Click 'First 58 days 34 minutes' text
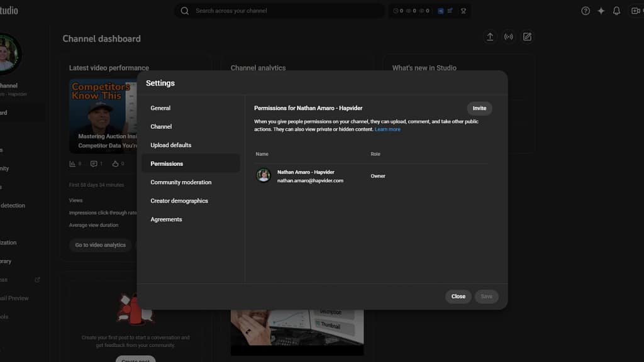 coord(96,185)
